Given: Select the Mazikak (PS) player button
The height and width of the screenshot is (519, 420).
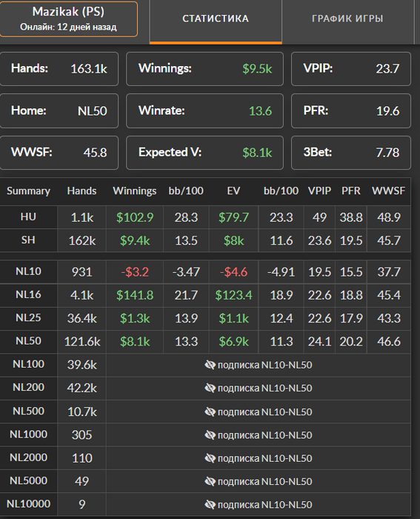Looking at the screenshot, I should (x=68, y=19).
